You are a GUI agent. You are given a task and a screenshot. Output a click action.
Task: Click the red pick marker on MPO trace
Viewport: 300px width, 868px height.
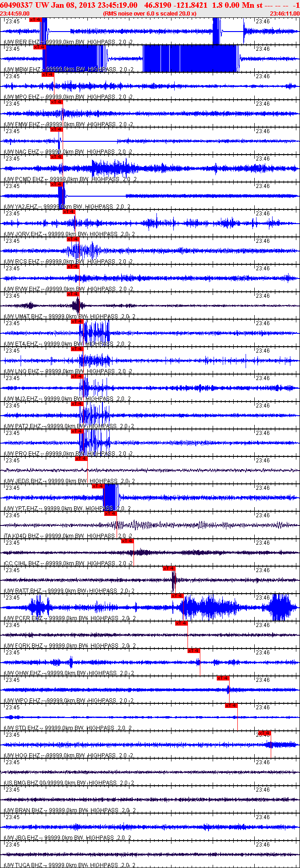click(x=48, y=75)
